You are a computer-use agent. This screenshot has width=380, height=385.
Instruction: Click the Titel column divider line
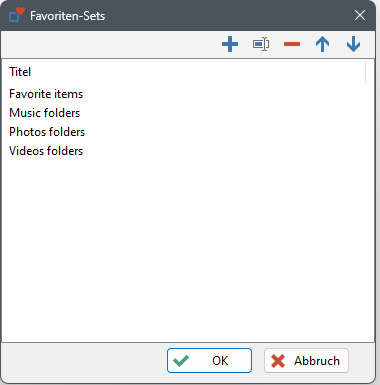point(366,72)
